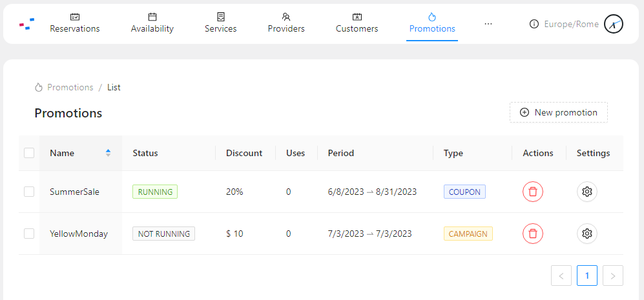
Task: Delete the YellowMonday promotion
Action: (x=533, y=234)
